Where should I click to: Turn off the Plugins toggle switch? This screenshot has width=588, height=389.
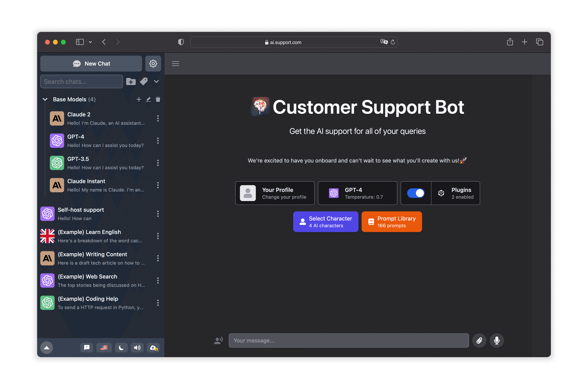(x=416, y=193)
